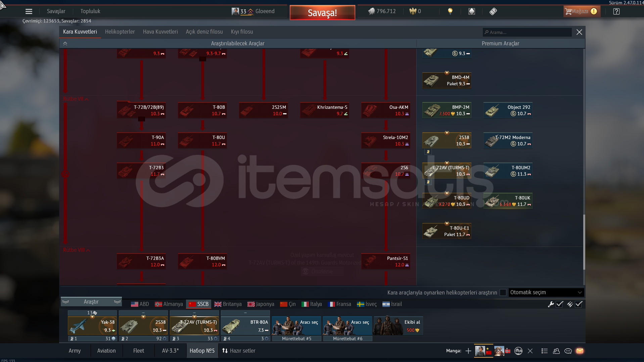
Task: Open the contacts friends icon
Action: pos(556,351)
